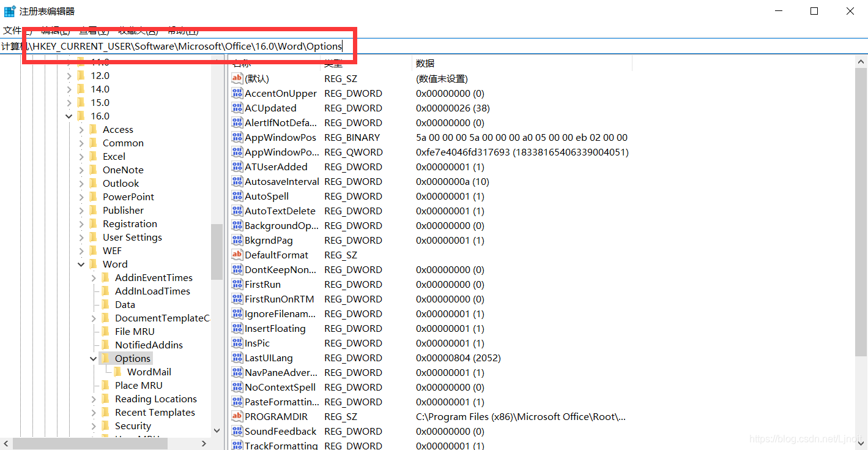Click the AccentOnUpper value icon
Image resolution: width=868 pixels, height=450 pixels.
pos(237,93)
